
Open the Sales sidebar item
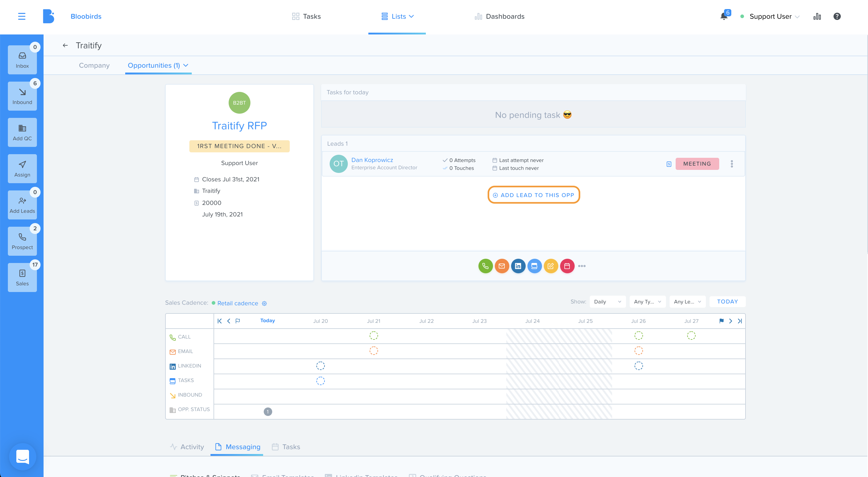[x=22, y=277]
